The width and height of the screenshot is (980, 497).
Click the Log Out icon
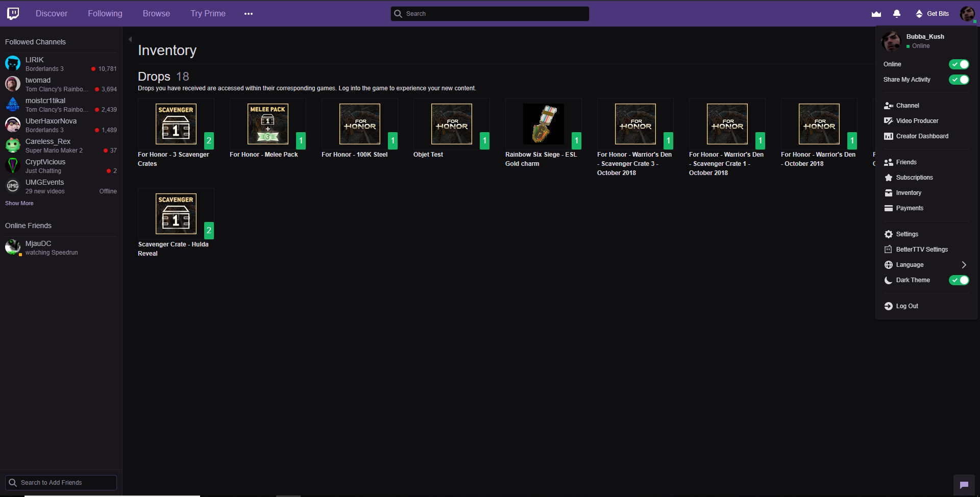click(x=889, y=306)
